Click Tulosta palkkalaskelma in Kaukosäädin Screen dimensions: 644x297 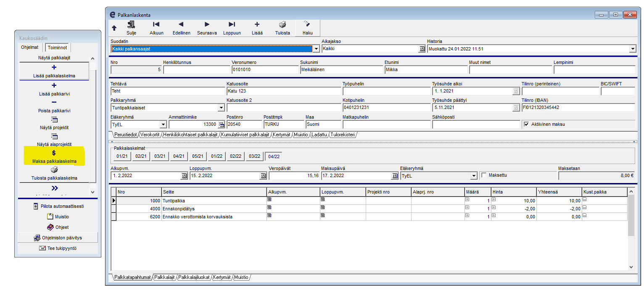tap(54, 173)
